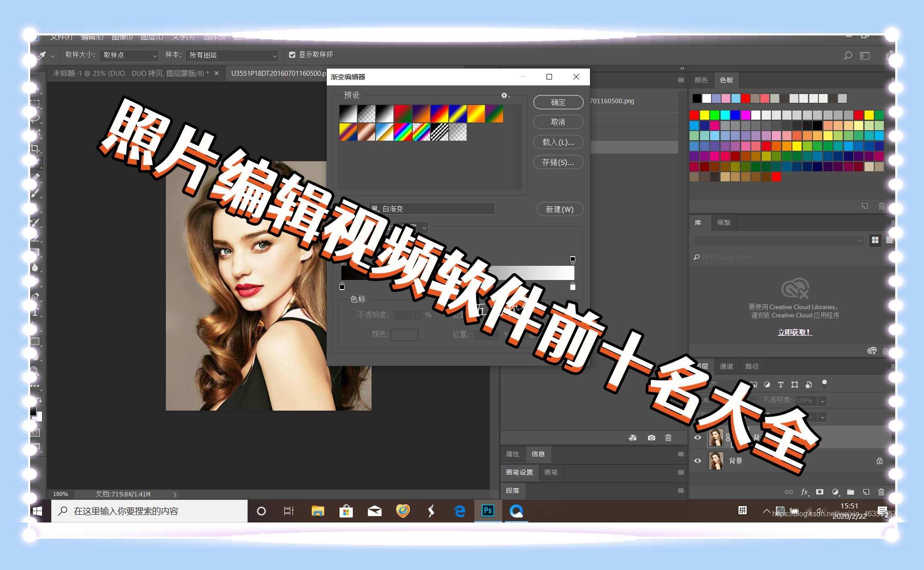Viewport: 924px width, 570px height.
Task: Toggle the show sampling ring checkbox
Action: pyautogui.click(x=292, y=55)
